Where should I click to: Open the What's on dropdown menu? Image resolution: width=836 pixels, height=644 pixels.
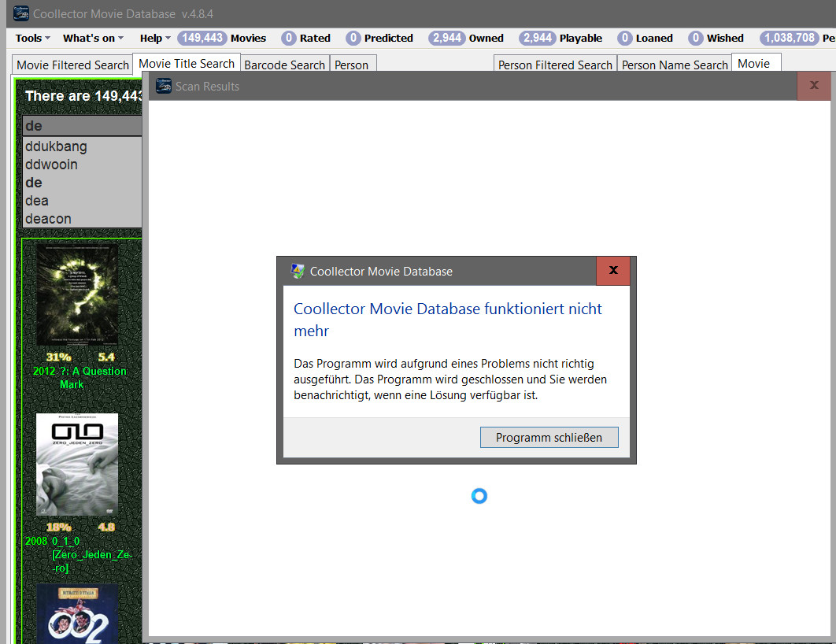pyautogui.click(x=93, y=38)
